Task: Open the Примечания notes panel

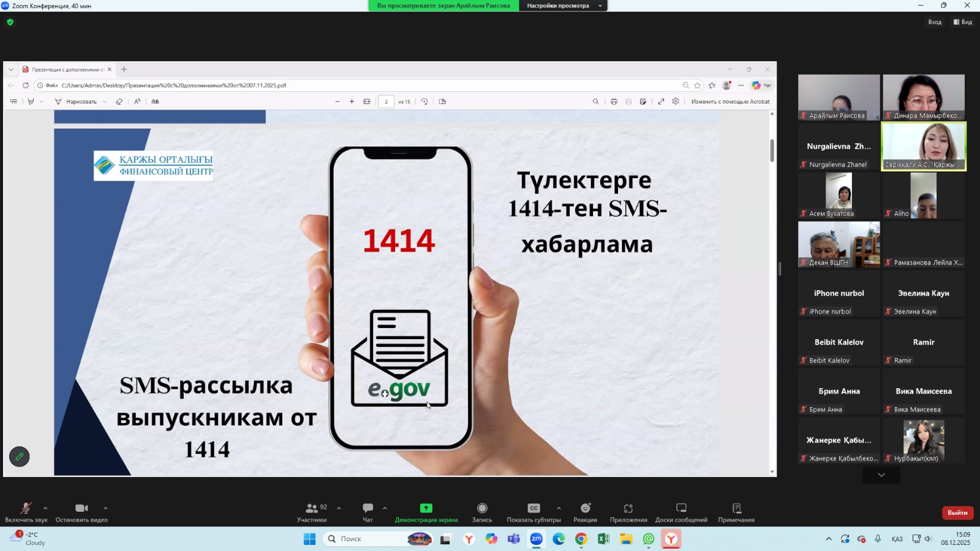Action: pyautogui.click(x=736, y=512)
